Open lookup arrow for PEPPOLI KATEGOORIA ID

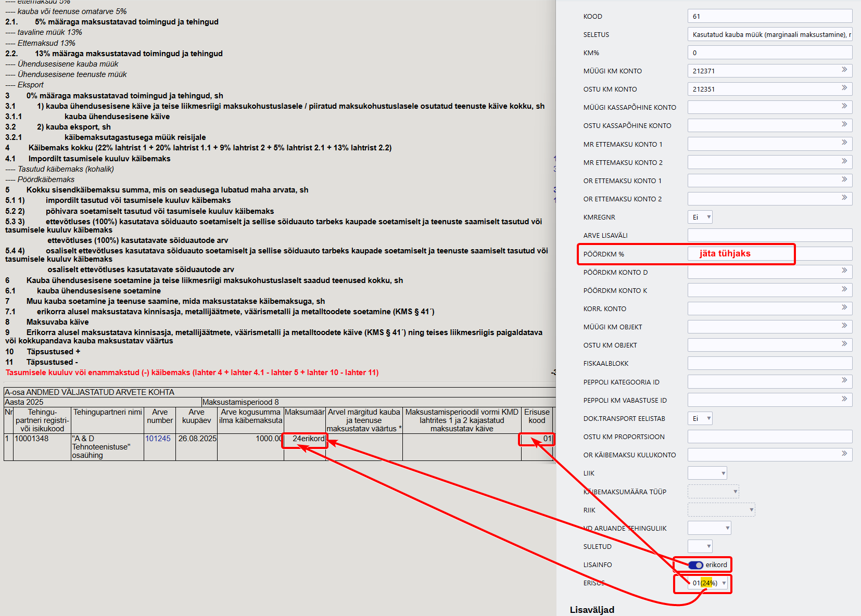pos(844,380)
